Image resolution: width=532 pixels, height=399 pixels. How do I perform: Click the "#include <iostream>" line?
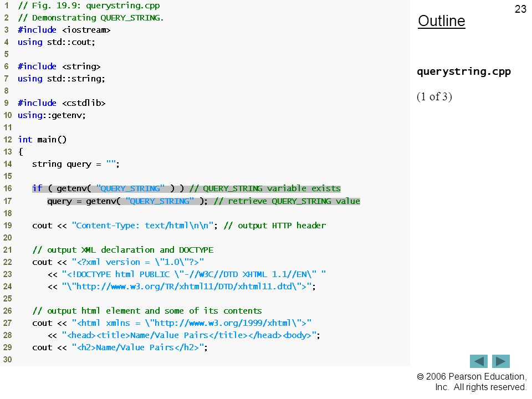64,30
